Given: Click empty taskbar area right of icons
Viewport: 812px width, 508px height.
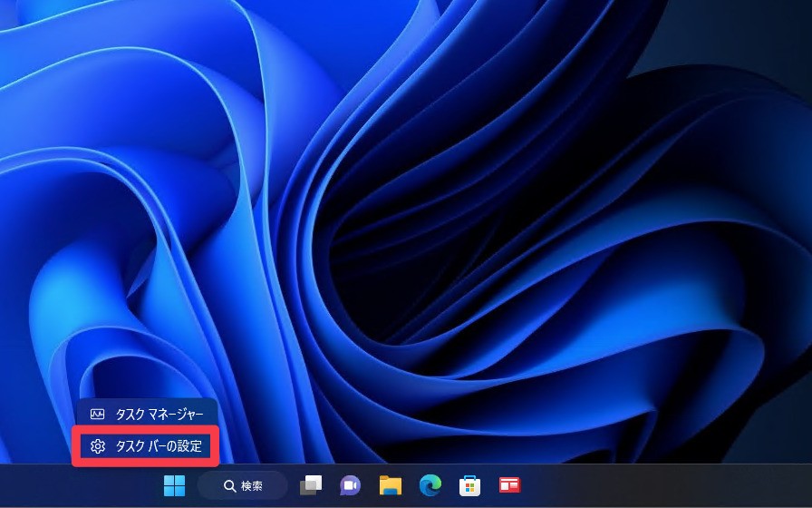Looking at the screenshot, I should click(671, 485).
